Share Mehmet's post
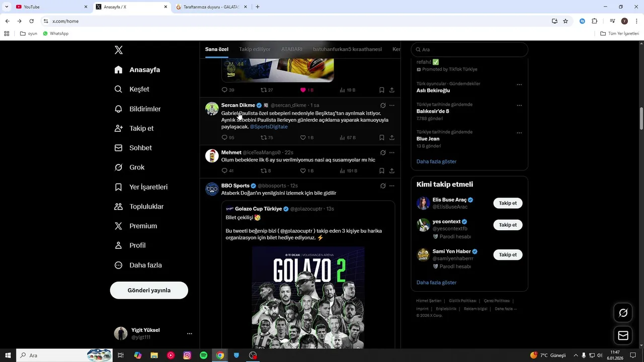Image resolution: width=644 pixels, height=362 pixels. (392, 170)
